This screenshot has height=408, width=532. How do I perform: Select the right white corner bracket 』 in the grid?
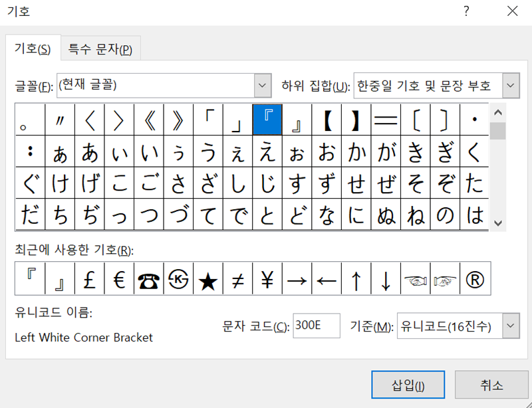[x=297, y=120]
